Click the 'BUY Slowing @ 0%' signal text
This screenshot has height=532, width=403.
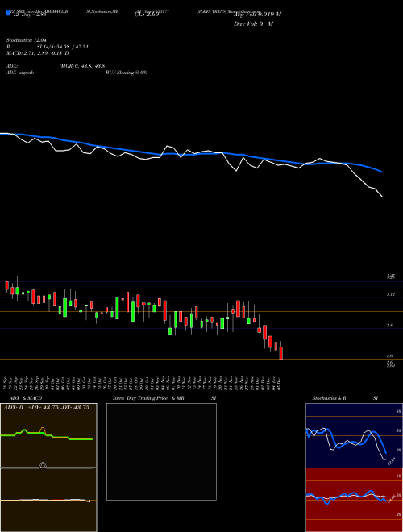tap(127, 73)
